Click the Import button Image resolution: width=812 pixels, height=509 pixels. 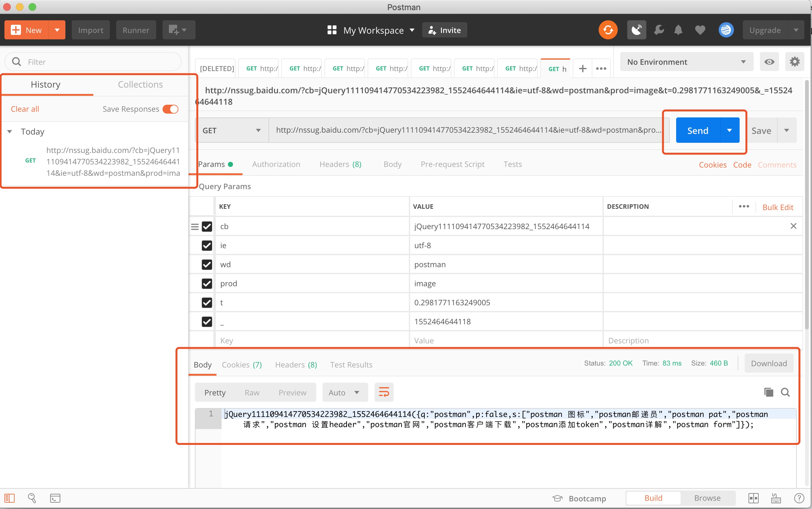[x=90, y=30]
